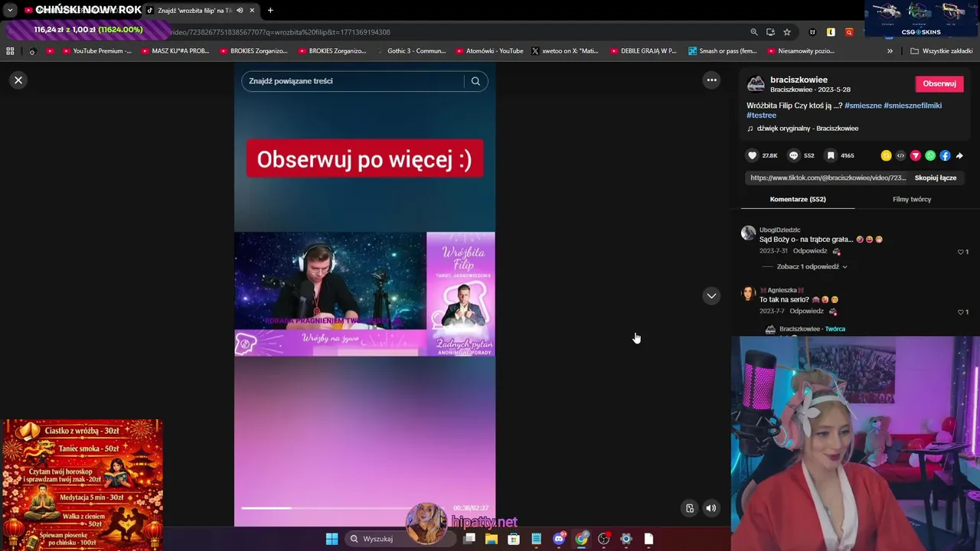The height and width of the screenshot is (551, 980).
Task: Like the video with the heart icon
Action: [753, 155]
